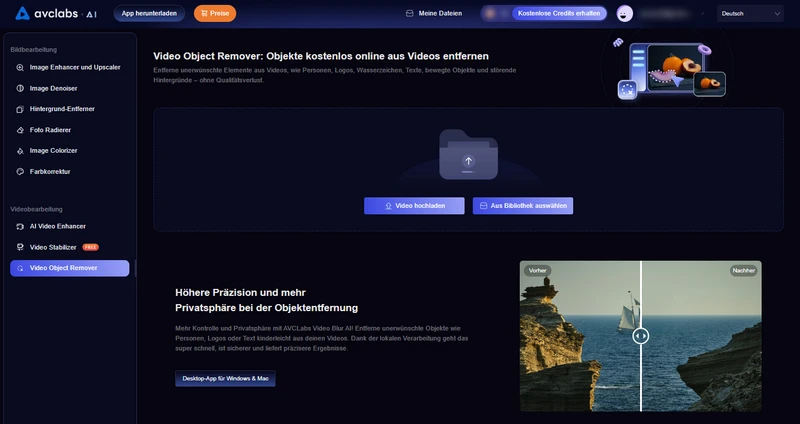Click the Video Object Remover page heading

pos(321,56)
